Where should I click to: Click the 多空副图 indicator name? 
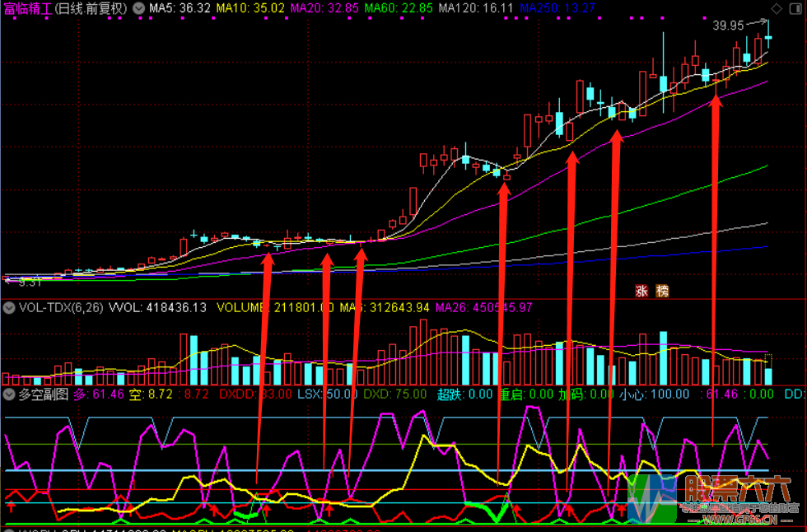tap(44, 394)
